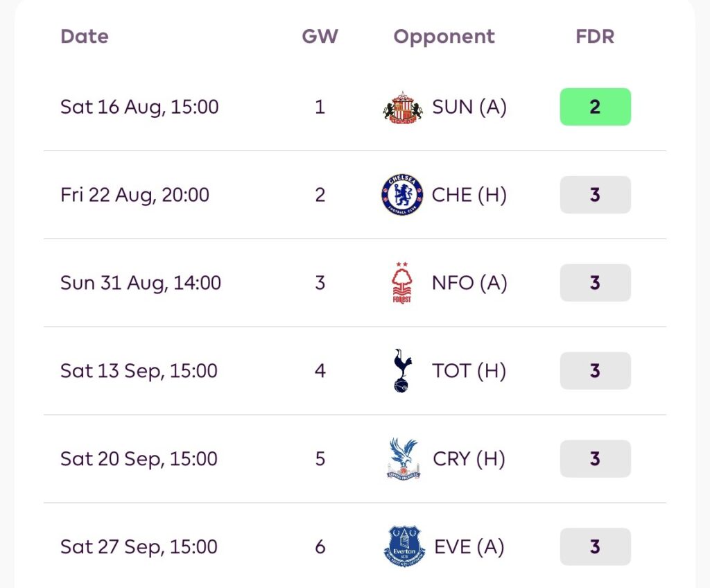
Task: Click the green FDR 2 badge
Action: [x=595, y=107]
